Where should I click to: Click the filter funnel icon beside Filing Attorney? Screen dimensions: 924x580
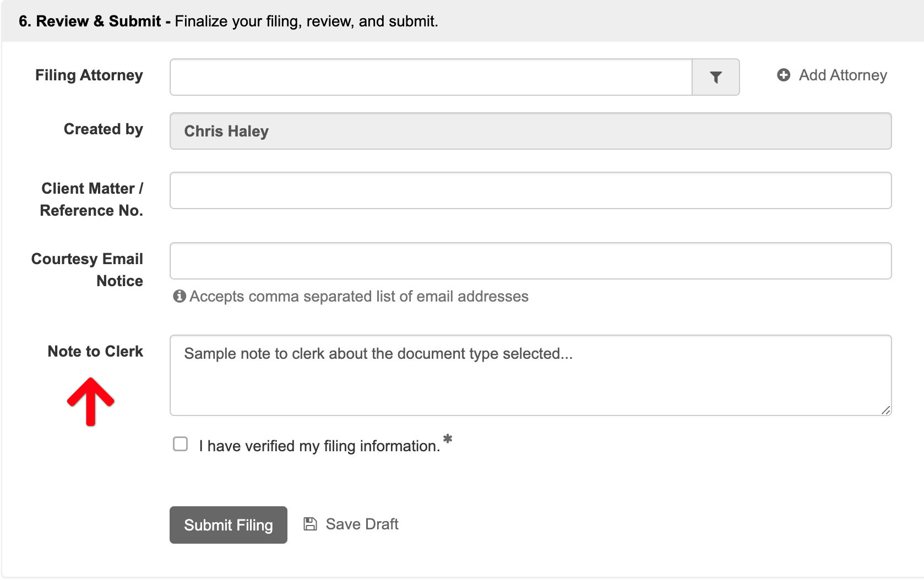715,77
